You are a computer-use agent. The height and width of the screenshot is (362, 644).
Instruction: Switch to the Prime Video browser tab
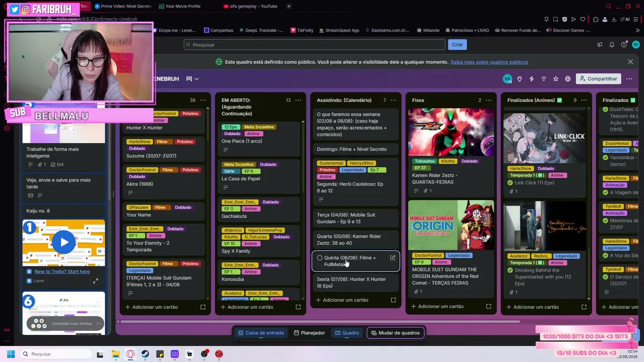coord(123,6)
